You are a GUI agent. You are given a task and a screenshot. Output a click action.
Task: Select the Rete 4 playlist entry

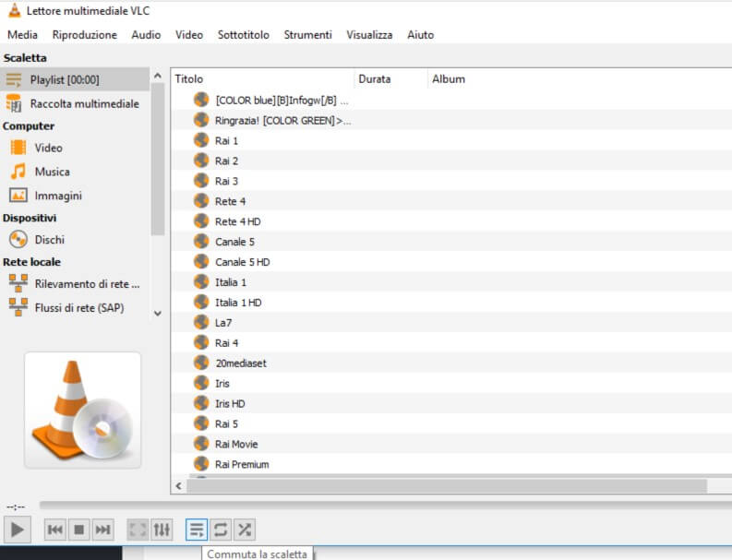(452, 201)
